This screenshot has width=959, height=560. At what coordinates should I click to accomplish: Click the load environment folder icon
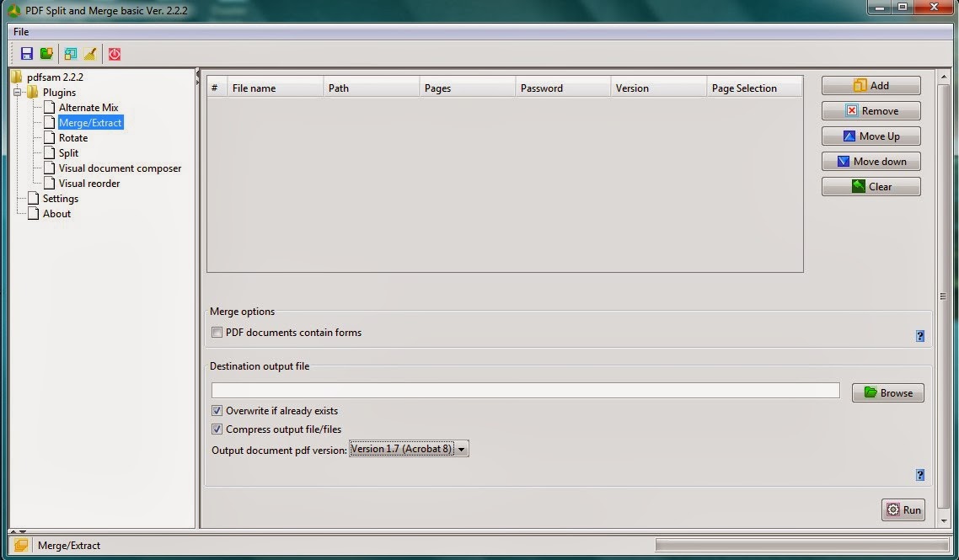coord(46,54)
